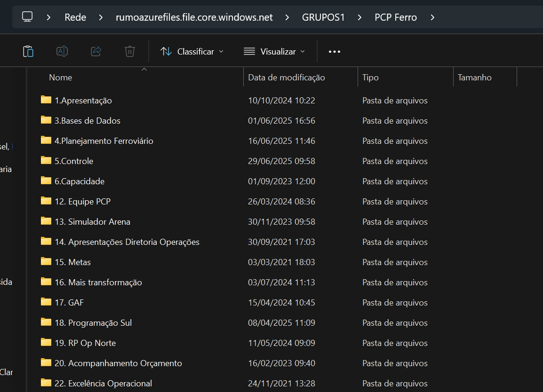The height and width of the screenshot is (392, 543).
Task: Select the 17. GAF folder icon
Action: pyautogui.click(x=46, y=302)
